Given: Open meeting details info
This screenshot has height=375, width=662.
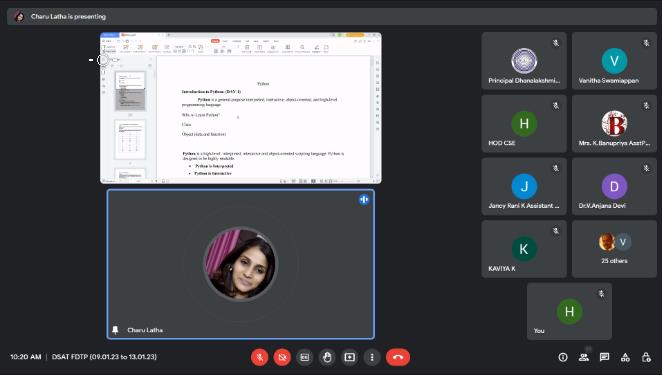Looking at the screenshot, I should pos(563,357).
